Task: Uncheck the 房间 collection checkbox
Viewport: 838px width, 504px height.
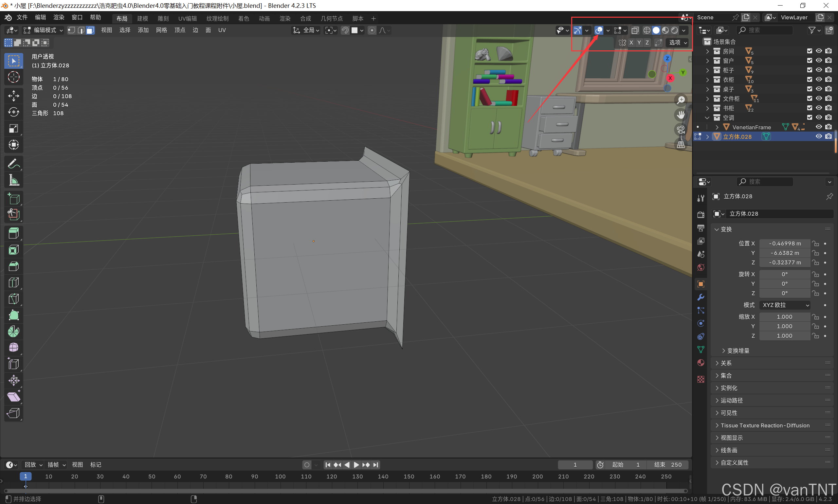Action: click(810, 51)
